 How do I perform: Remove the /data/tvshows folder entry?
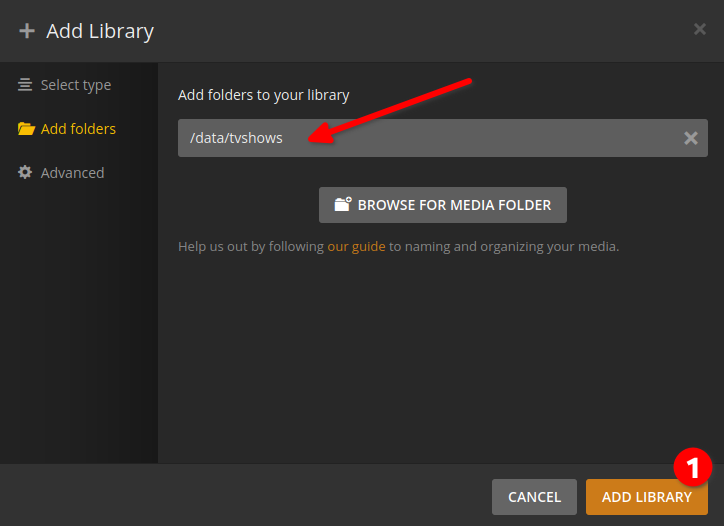tap(691, 138)
